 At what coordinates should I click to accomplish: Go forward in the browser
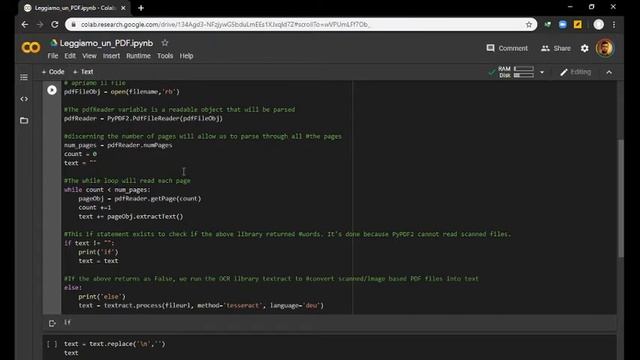(x=40, y=24)
